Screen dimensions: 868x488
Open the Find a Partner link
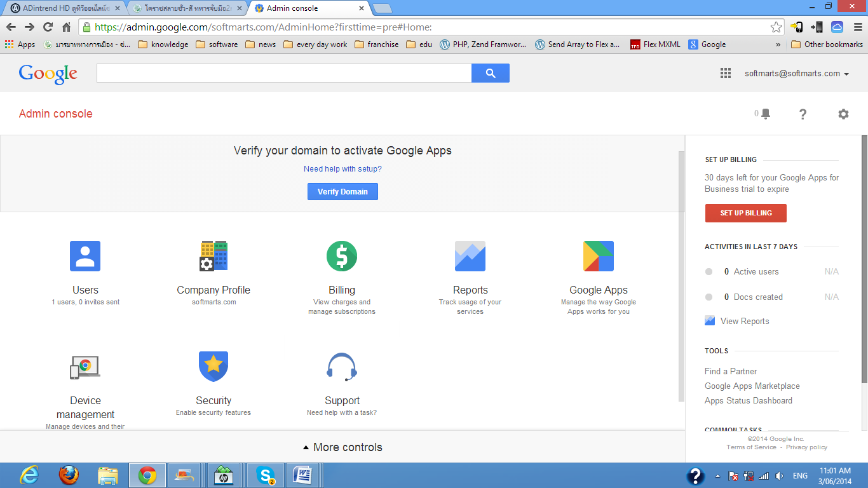point(731,371)
